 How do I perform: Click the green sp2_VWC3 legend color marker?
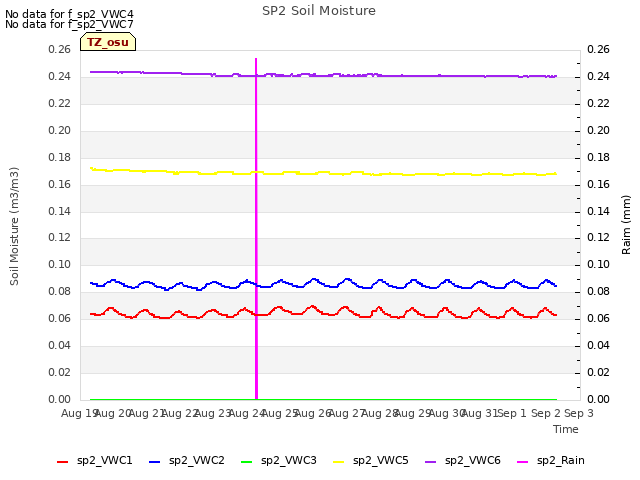click(247, 462)
